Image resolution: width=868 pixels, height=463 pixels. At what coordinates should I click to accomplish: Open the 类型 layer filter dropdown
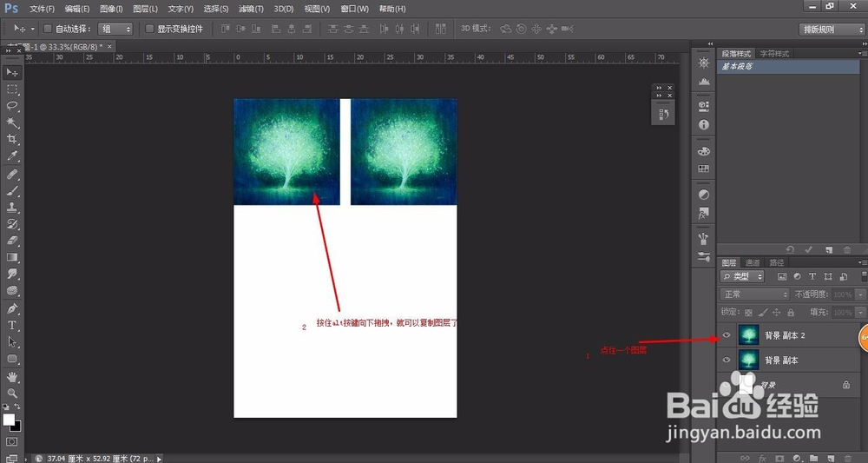[742, 276]
